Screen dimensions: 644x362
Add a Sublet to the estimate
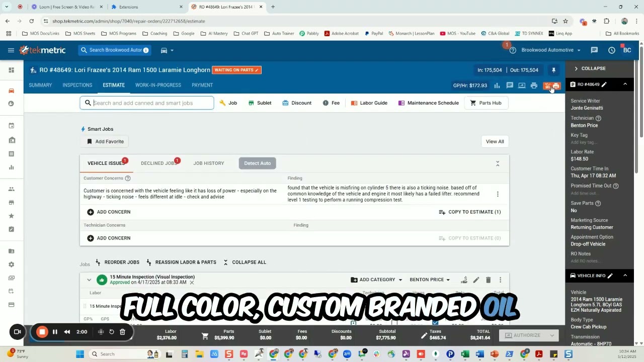coord(260,103)
